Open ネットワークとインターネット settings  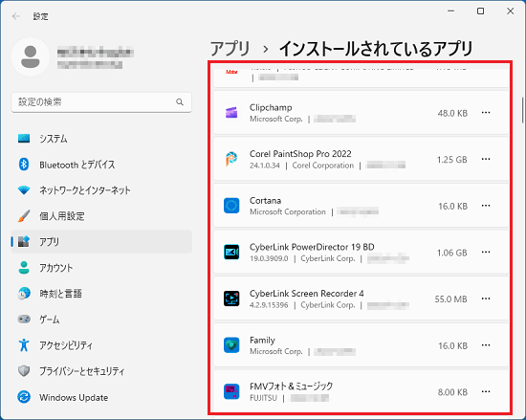click(101, 190)
